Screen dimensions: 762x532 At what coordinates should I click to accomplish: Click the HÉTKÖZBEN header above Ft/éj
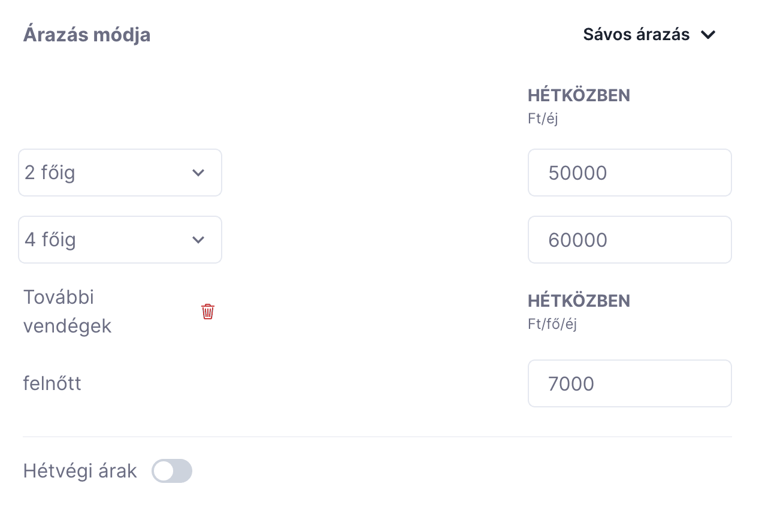(579, 95)
